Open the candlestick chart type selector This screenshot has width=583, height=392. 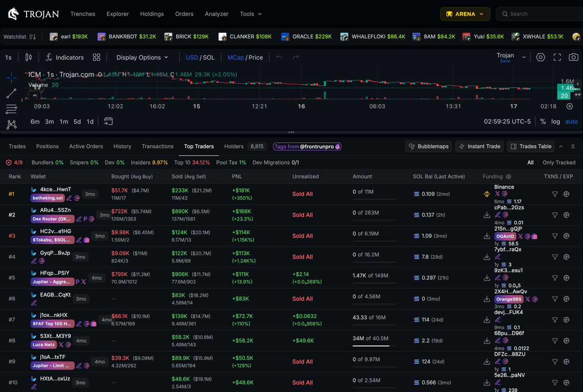click(x=28, y=57)
